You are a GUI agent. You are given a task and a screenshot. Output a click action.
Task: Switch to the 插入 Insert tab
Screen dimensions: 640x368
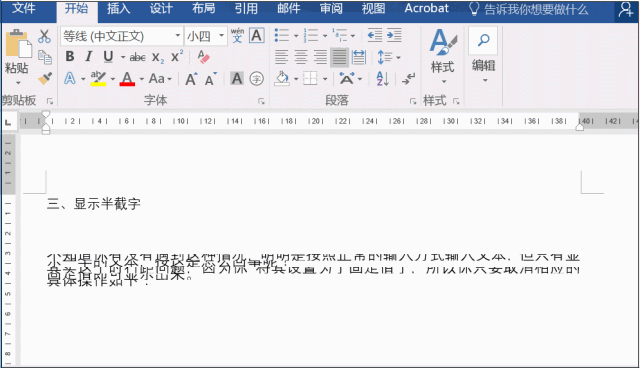(119, 9)
